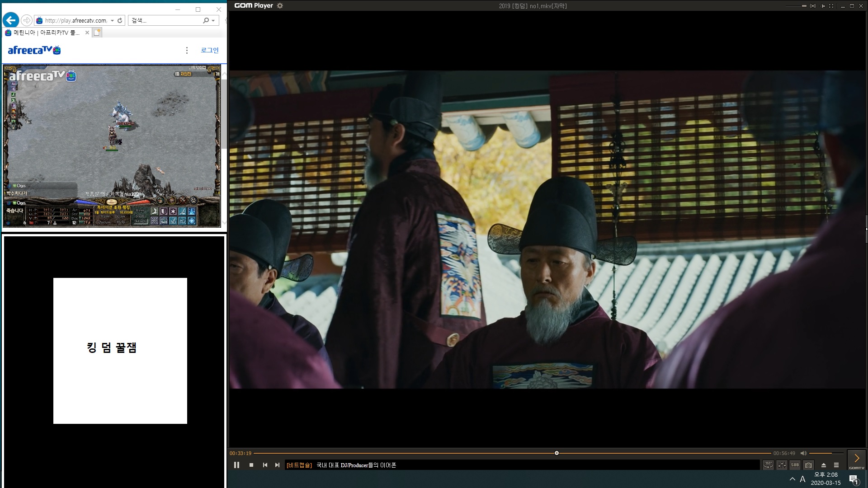Open the control panel equalizer icon
The image size is (868, 488).
pos(782,465)
